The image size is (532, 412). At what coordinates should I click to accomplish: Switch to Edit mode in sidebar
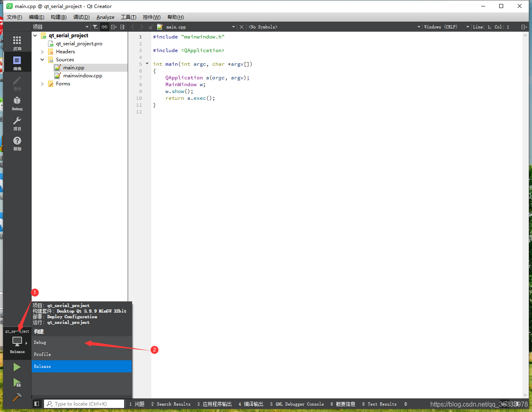pos(17,63)
